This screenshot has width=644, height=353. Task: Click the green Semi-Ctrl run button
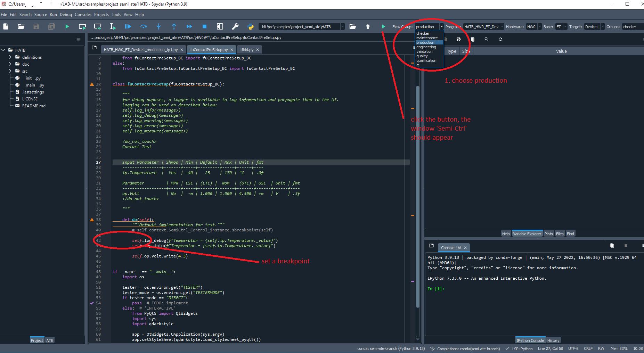[383, 26]
